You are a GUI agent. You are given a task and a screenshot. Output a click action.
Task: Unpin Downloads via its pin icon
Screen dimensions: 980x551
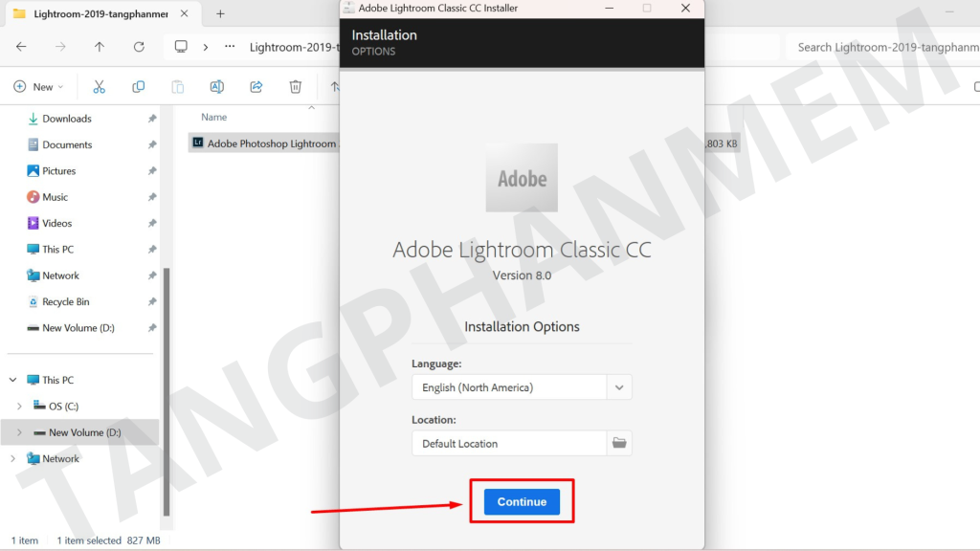click(152, 118)
